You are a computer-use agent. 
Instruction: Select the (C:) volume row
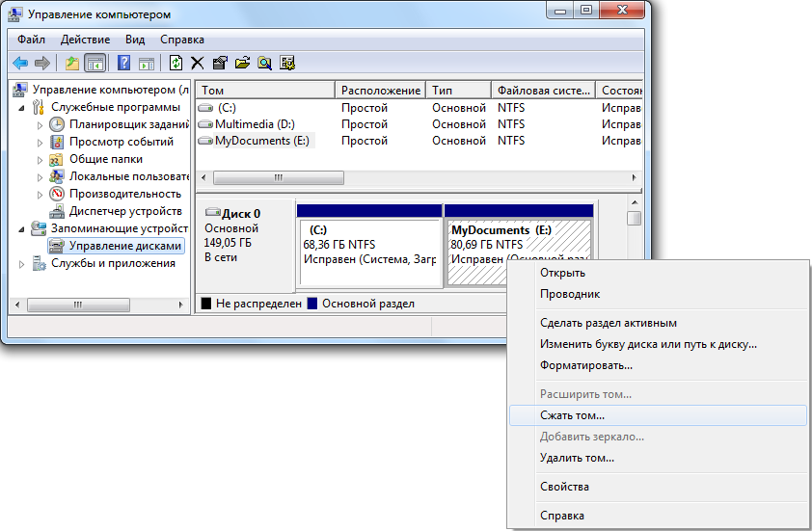419,108
